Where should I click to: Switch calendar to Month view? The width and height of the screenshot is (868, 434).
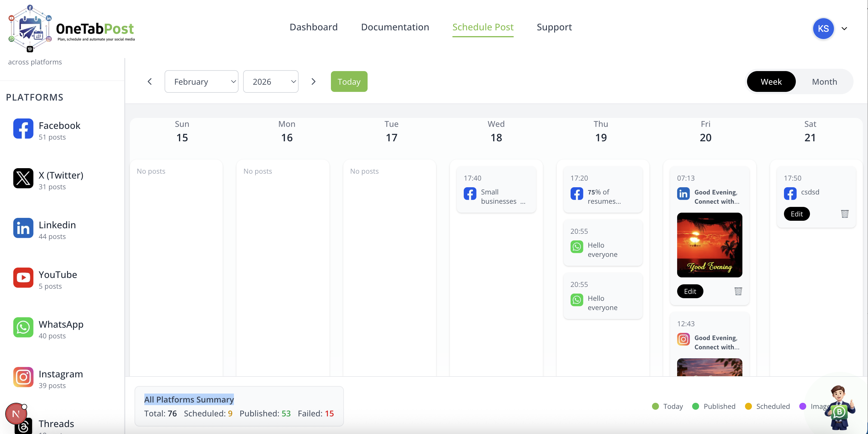click(824, 81)
